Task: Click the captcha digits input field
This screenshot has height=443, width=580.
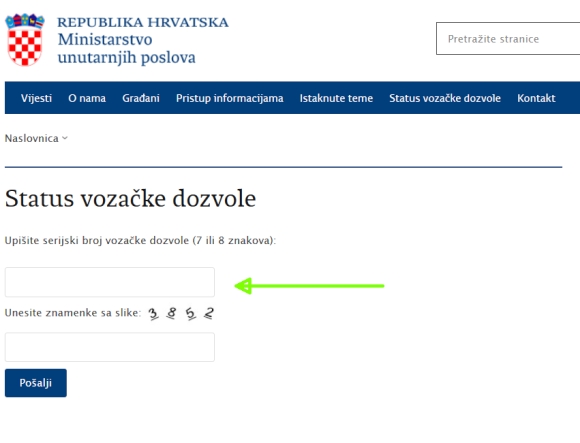Action: tap(109, 347)
